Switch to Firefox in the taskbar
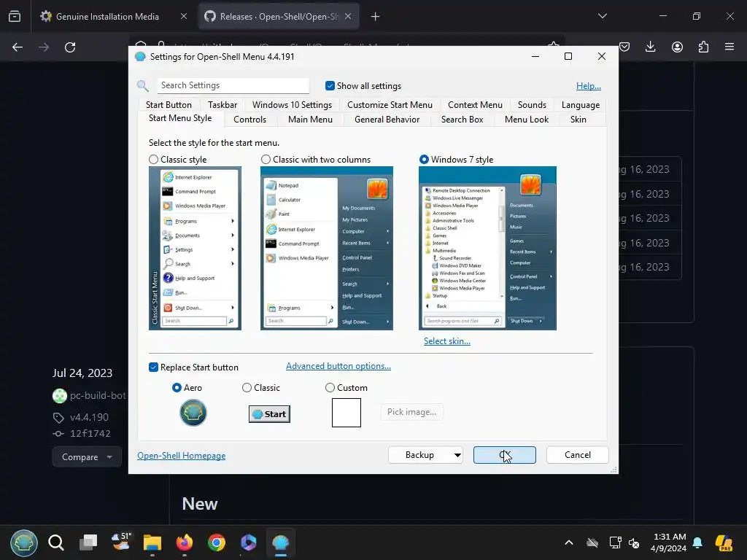747x560 pixels. [x=185, y=542]
